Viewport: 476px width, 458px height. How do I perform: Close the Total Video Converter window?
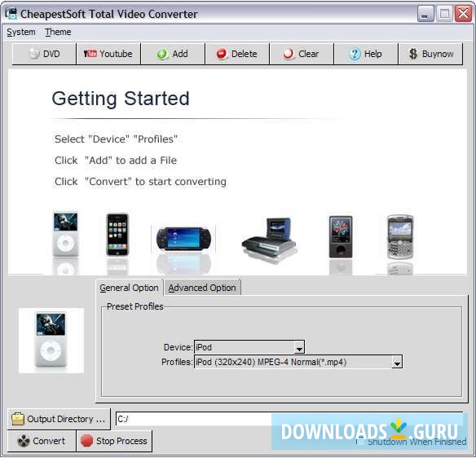463,14
